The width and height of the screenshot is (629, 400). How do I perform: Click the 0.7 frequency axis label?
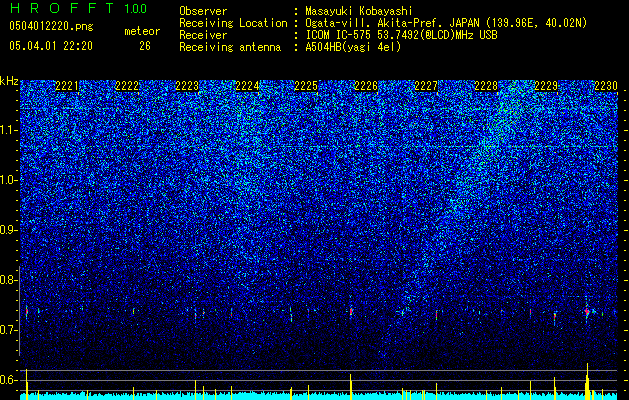click(x=9, y=330)
